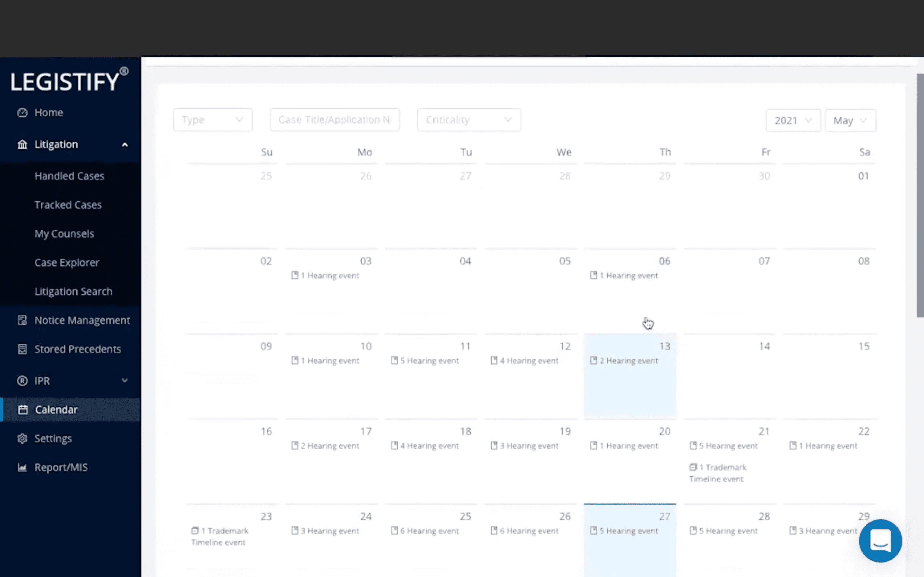Image resolution: width=924 pixels, height=577 pixels.
Task: Click the Litigation icon in sidebar
Action: [21, 144]
